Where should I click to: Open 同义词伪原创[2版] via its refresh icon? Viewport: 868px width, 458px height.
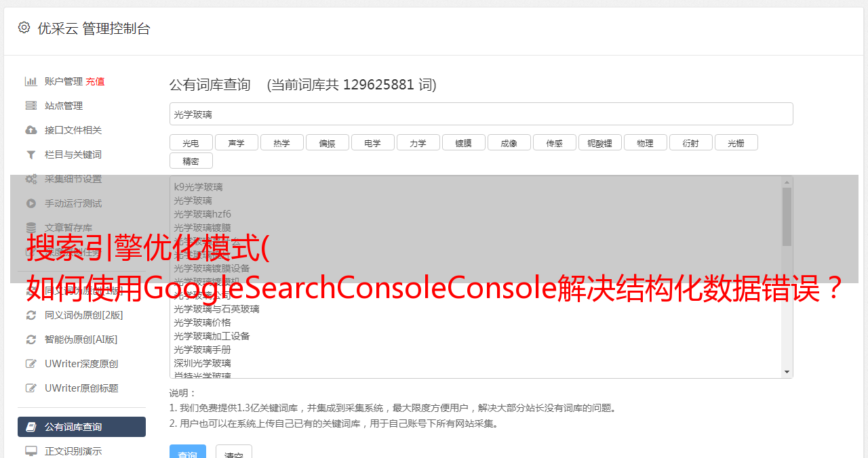coord(31,315)
